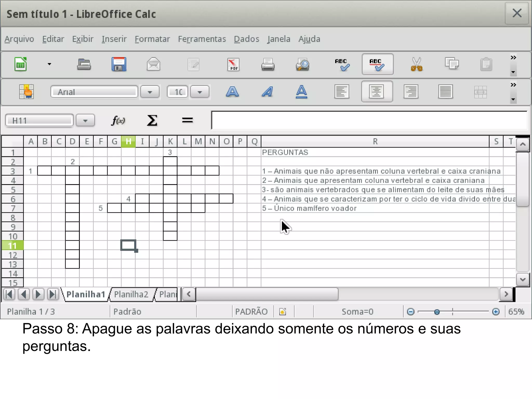Click the Copy icon
Image resolution: width=532 pixels, height=399 pixels.
(451, 64)
